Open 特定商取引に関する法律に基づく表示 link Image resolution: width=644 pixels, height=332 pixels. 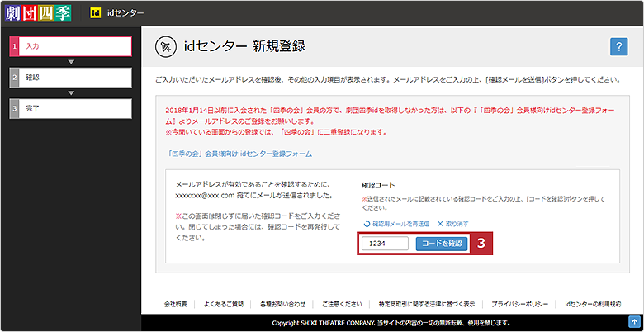click(x=428, y=304)
